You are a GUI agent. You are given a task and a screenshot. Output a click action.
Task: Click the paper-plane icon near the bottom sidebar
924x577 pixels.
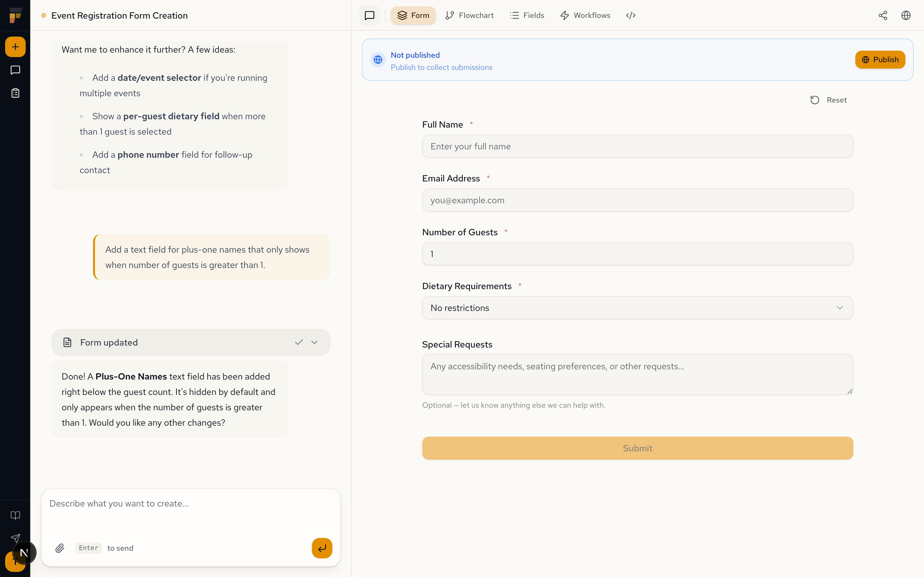15,539
